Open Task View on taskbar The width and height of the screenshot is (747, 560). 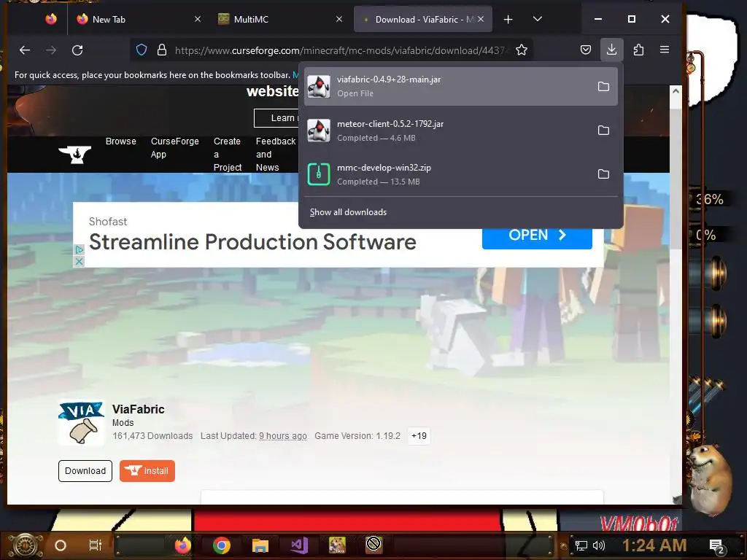(96, 545)
